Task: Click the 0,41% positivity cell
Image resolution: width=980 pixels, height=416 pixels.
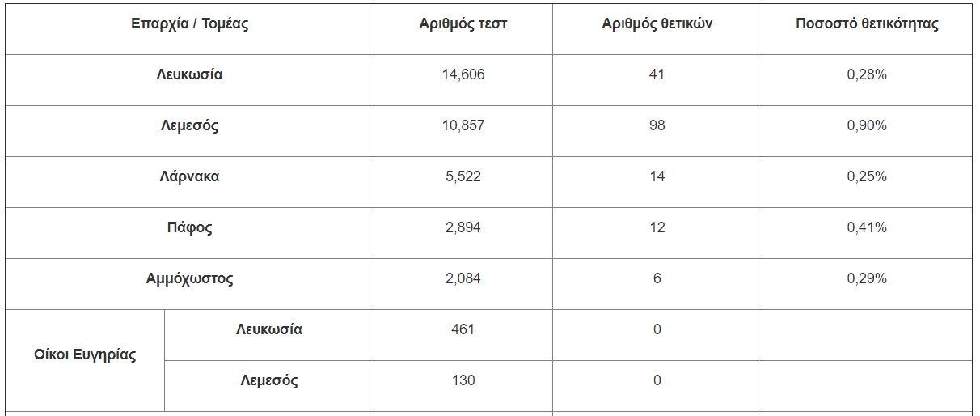Action: 867,228
